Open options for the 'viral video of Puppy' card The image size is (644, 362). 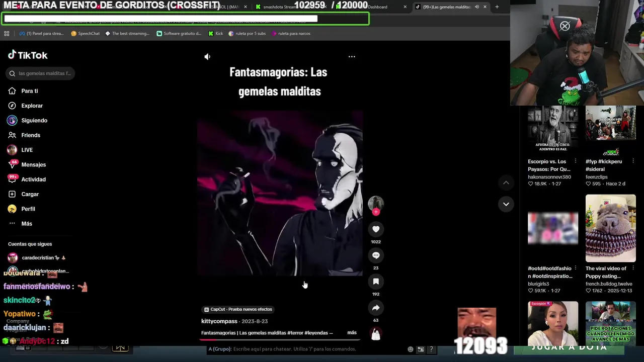tap(633, 268)
